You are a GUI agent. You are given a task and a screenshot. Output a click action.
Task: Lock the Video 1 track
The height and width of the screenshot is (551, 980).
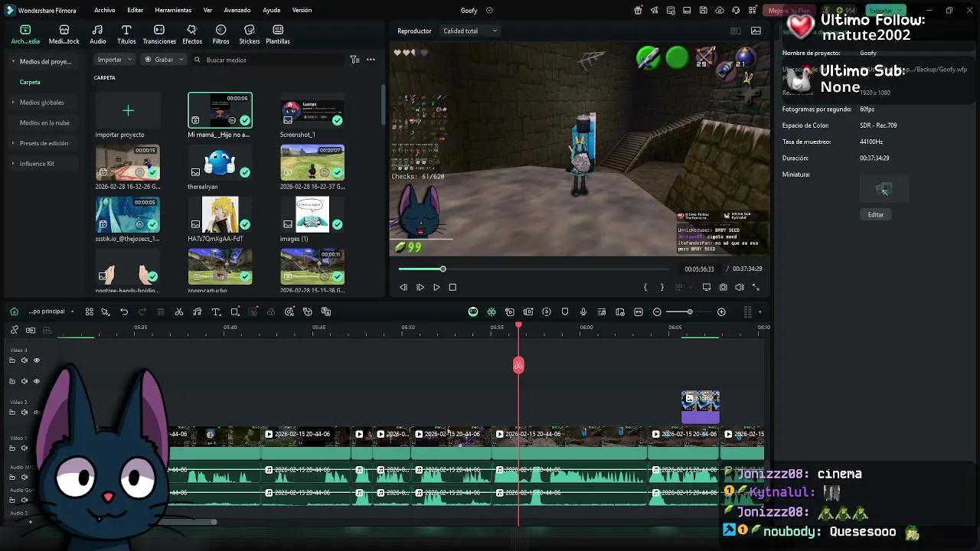12,448
